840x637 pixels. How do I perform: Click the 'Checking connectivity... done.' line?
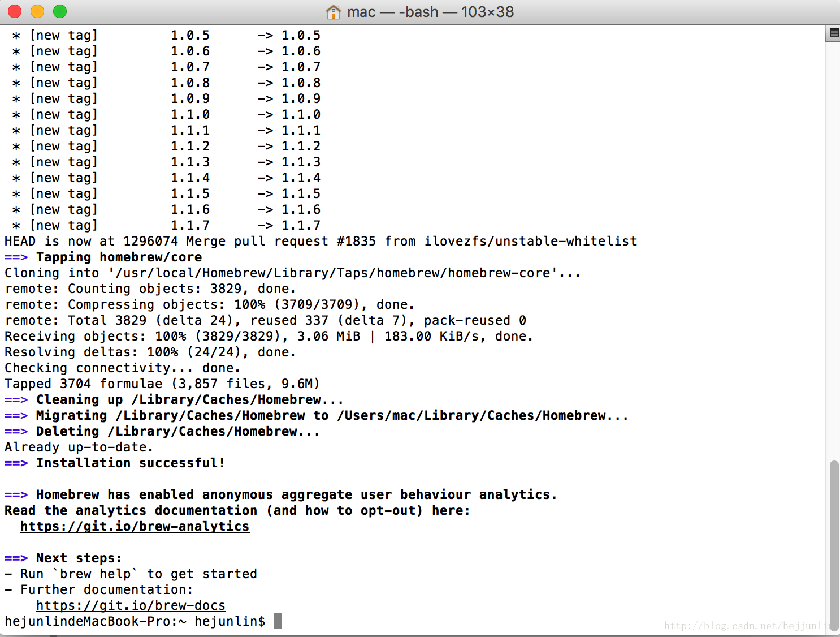[x=123, y=368]
